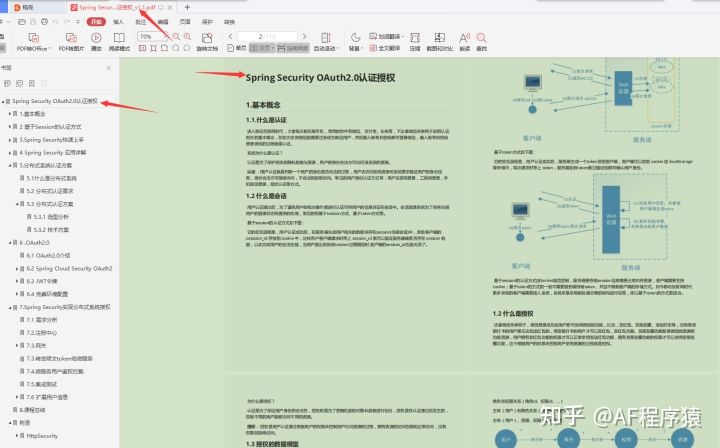Open the 转换 ribbon tab

[x=229, y=22]
